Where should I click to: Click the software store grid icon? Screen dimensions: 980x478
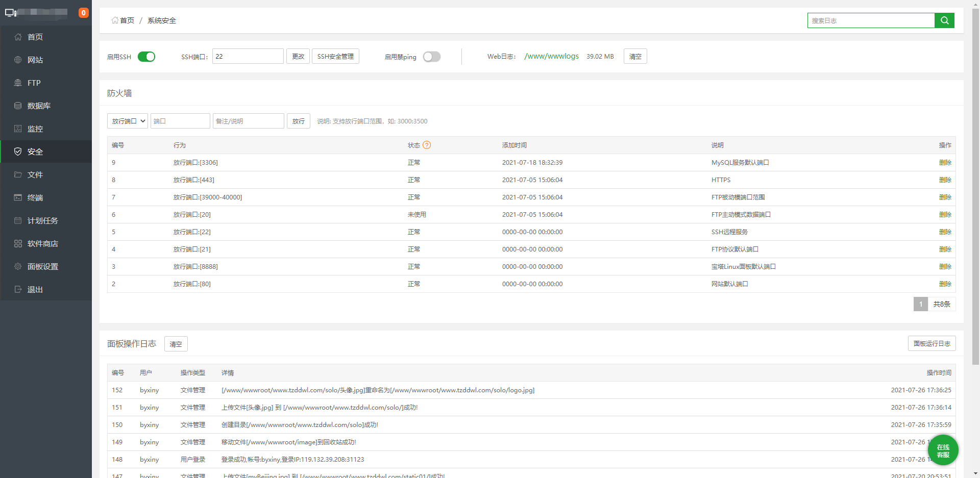18,243
